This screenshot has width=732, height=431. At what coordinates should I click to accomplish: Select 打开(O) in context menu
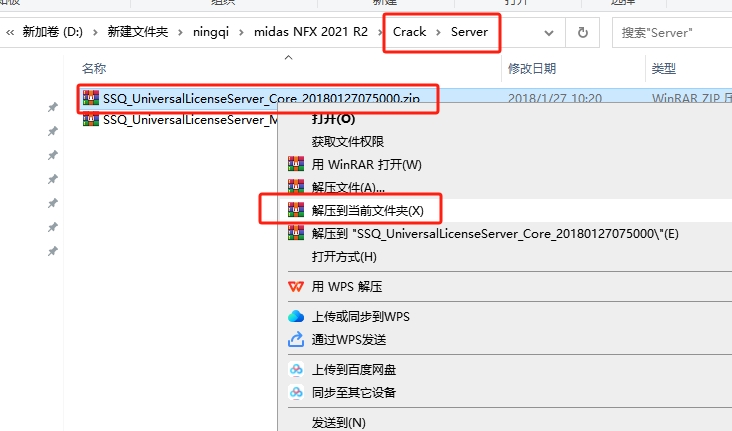pyautogui.click(x=333, y=119)
